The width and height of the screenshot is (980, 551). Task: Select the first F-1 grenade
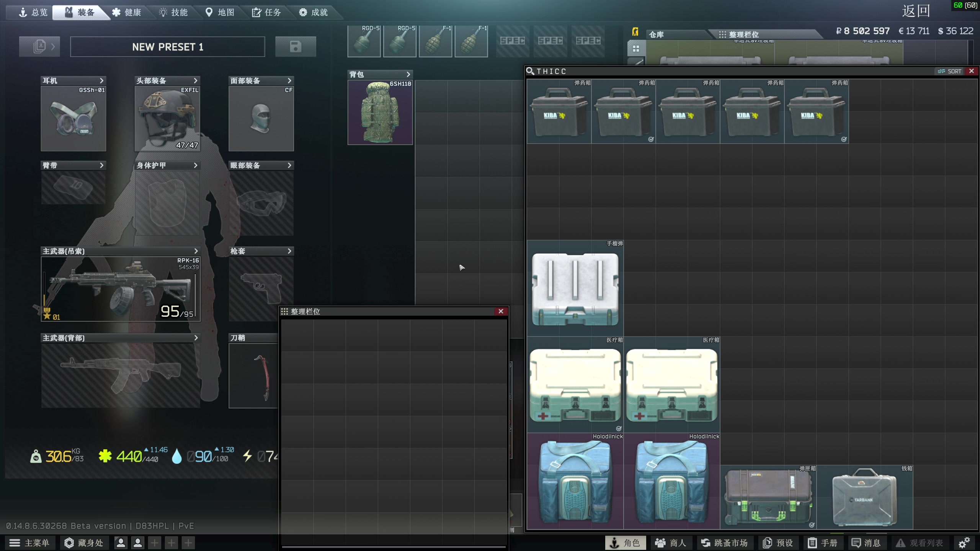(436, 41)
